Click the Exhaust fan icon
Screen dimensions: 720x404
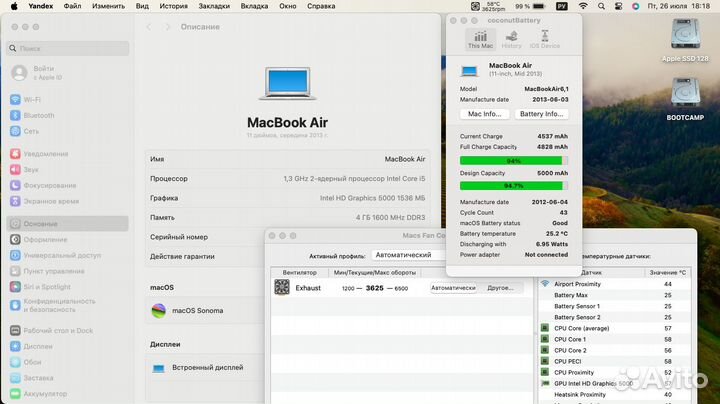click(x=282, y=287)
